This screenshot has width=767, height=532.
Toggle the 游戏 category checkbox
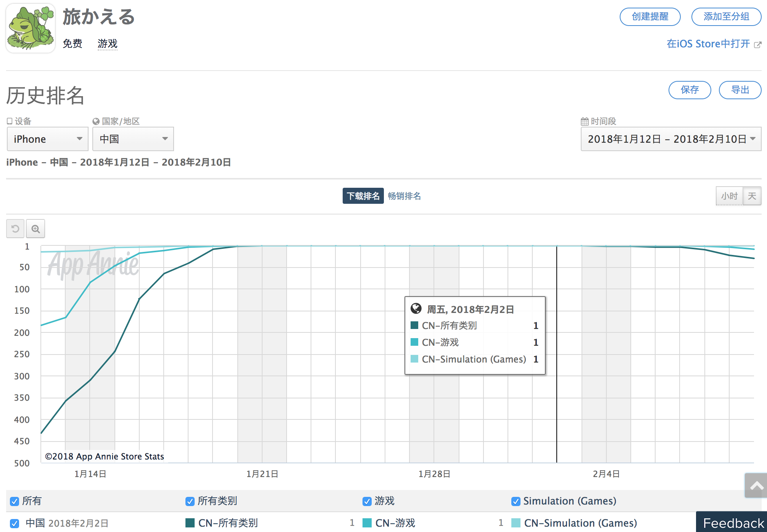pyautogui.click(x=367, y=501)
